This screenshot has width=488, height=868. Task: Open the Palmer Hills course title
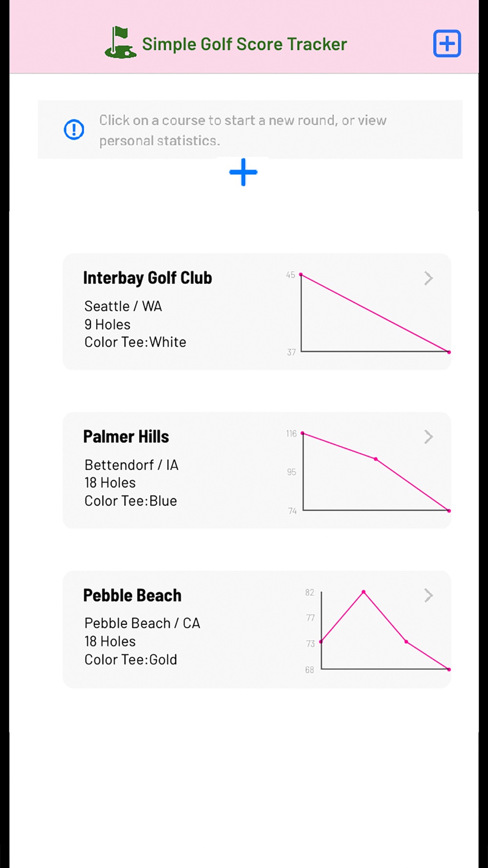tap(126, 436)
